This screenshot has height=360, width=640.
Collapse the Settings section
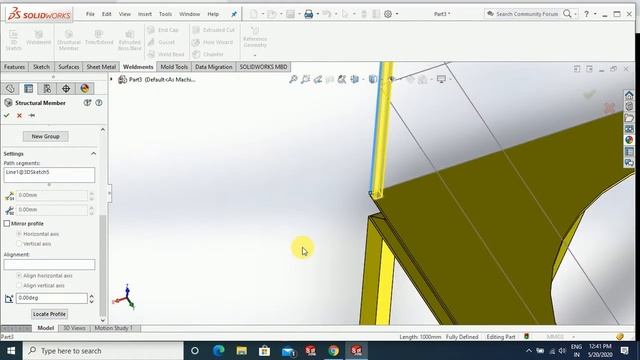pyautogui.click(x=93, y=154)
